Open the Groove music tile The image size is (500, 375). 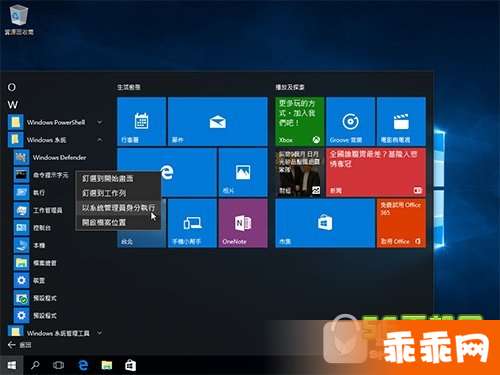tap(350, 121)
